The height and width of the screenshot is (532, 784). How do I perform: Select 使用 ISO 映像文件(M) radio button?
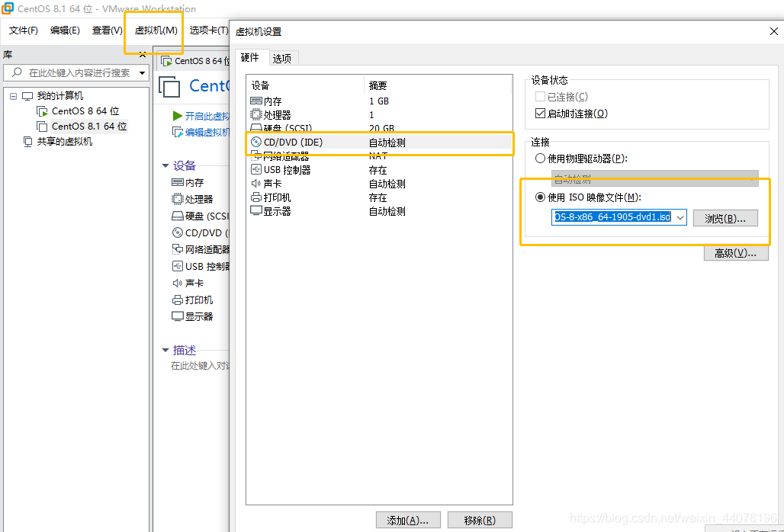click(x=540, y=197)
